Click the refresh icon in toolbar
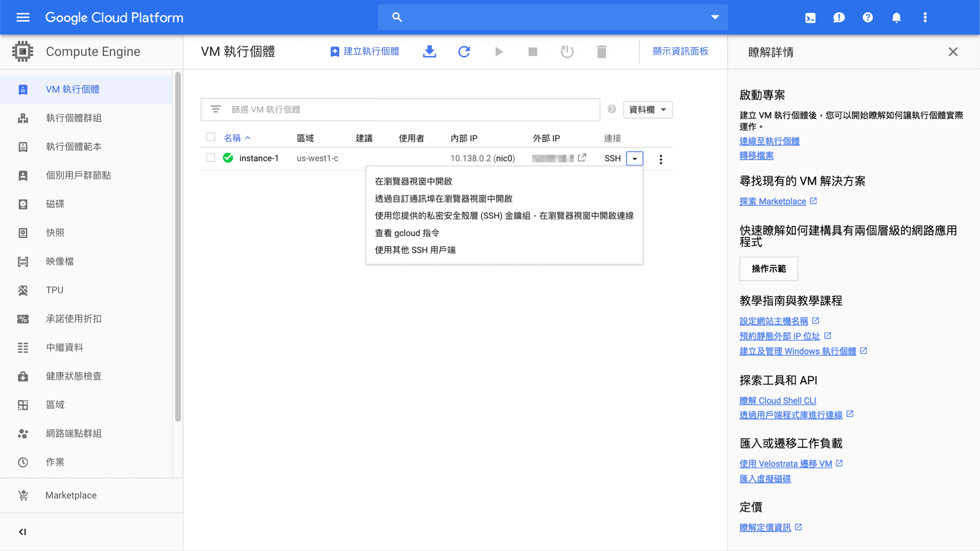Screen dimensions: 980x551 tap(464, 52)
